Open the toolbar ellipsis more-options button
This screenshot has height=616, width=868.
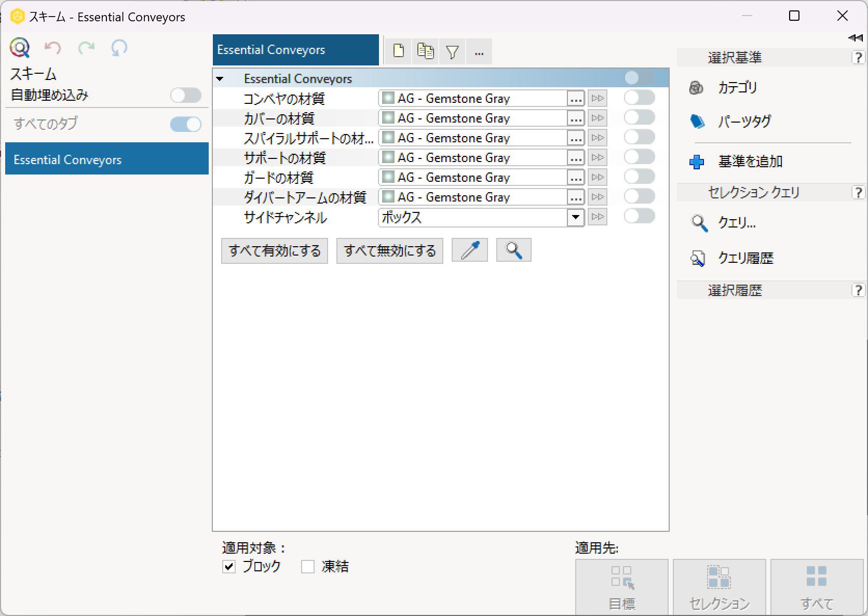click(x=479, y=51)
